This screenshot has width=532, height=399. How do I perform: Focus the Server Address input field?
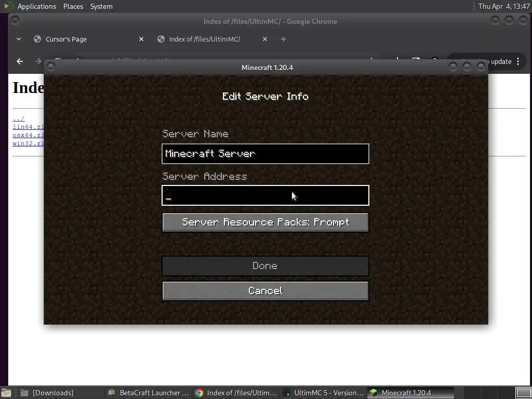pos(265,195)
